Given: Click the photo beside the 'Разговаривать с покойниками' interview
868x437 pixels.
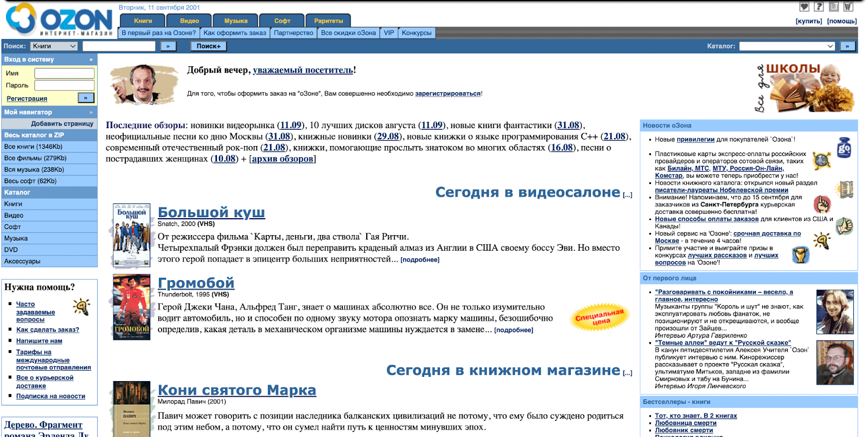Looking at the screenshot, I should 835,312.
